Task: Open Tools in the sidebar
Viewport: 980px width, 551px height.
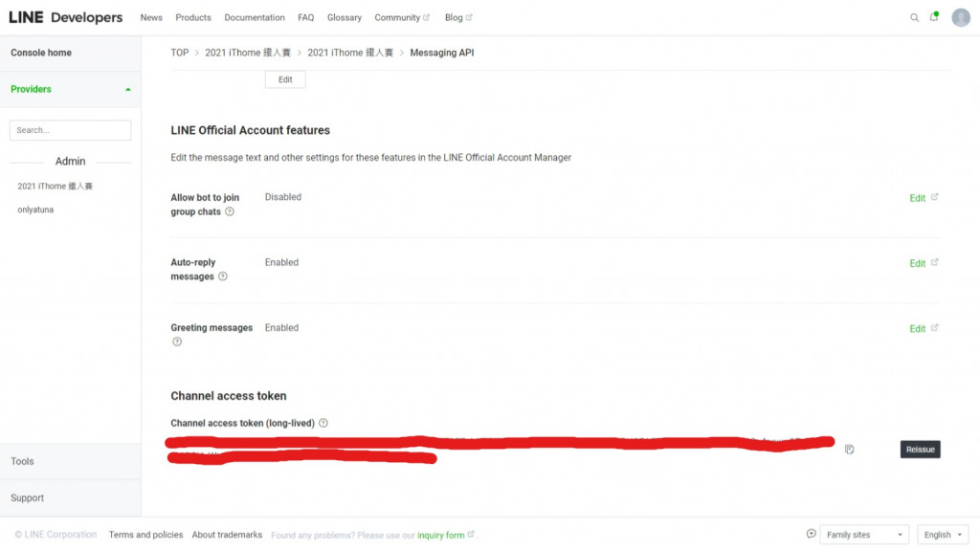Action: coord(23,461)
